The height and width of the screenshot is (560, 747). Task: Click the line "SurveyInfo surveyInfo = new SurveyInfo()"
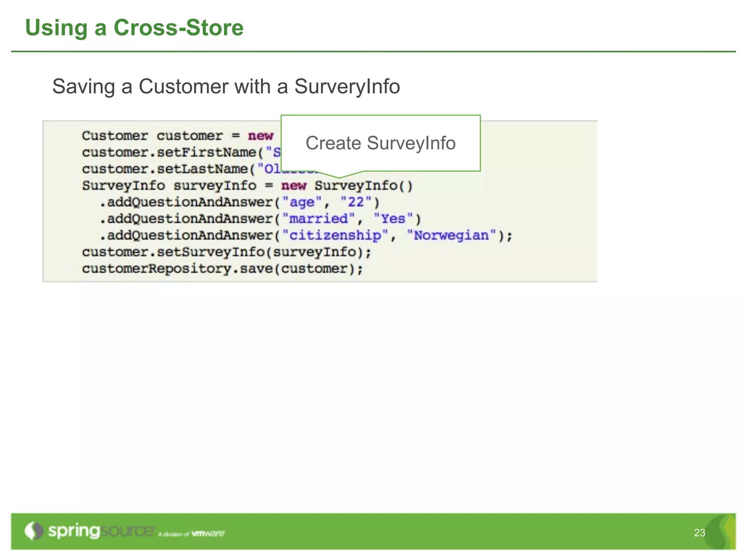click(x=247, y=186)
